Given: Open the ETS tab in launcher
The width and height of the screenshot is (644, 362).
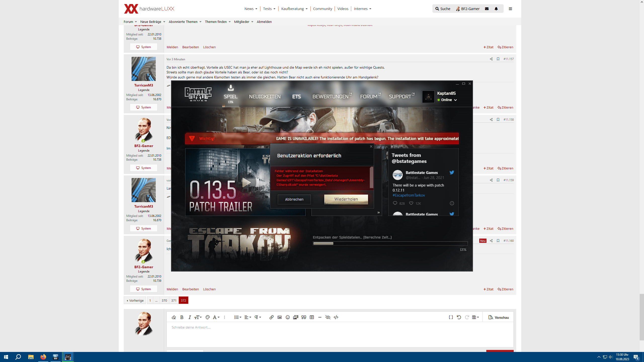Looking at the screenshot, I should click(x=296, y=97).
